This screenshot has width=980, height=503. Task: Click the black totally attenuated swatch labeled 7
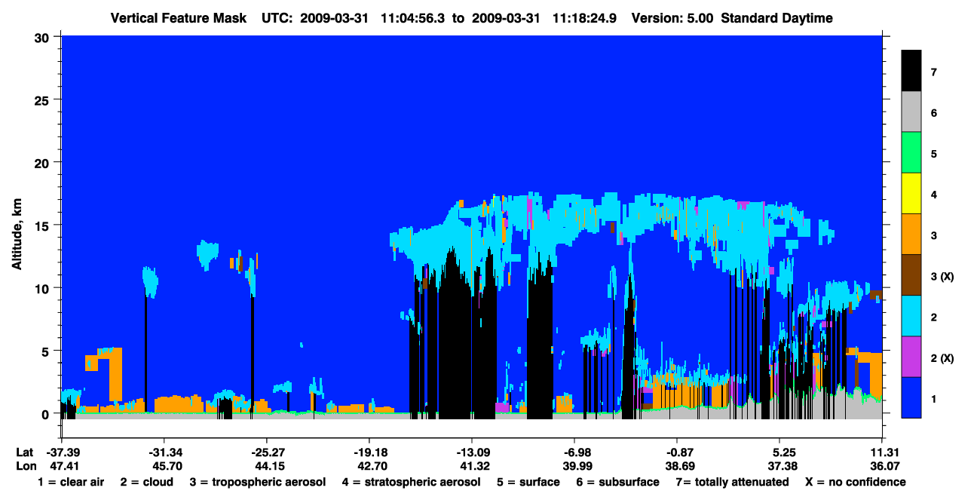click(911, 70)
